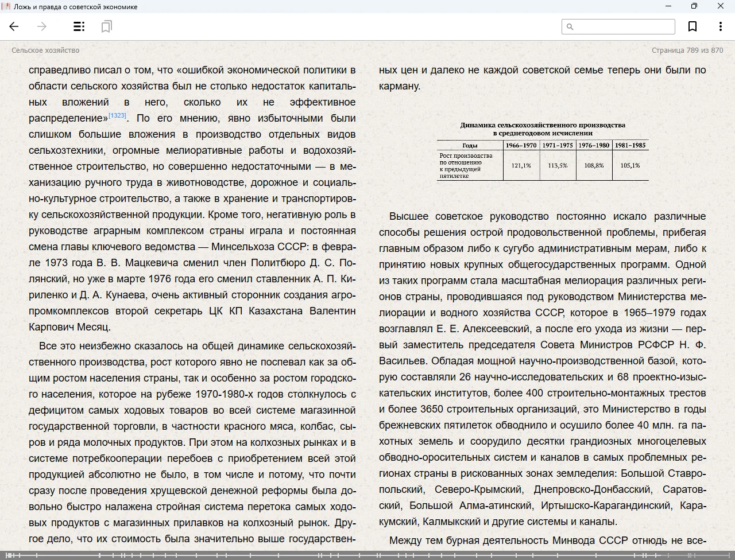735x560 pixels.
Task: Click the forward navigation arrow
Action: 42,26
